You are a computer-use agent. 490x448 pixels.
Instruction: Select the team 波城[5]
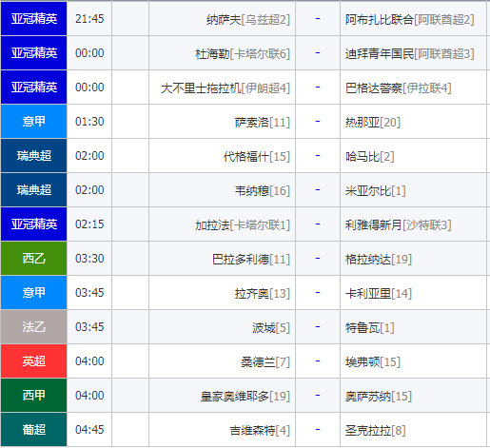[271, 328]
